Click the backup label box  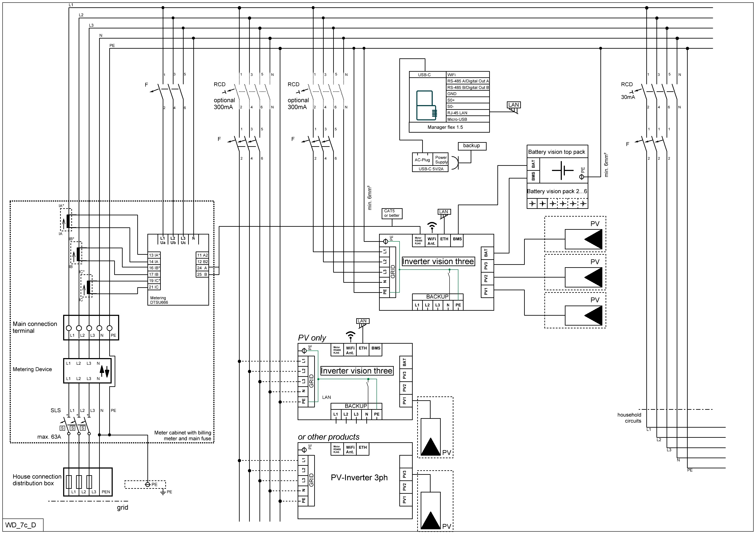click(x=472, y=146)
